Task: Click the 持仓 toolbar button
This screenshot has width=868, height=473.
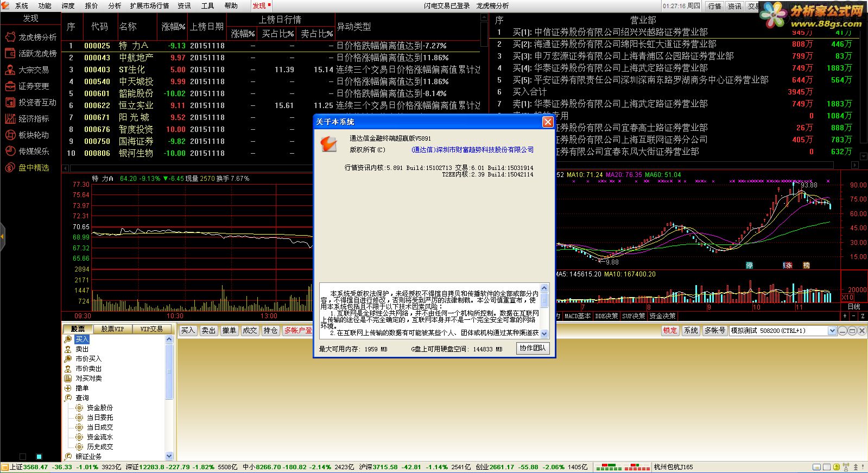Action: pyautogui.click(x=270, y=330)
